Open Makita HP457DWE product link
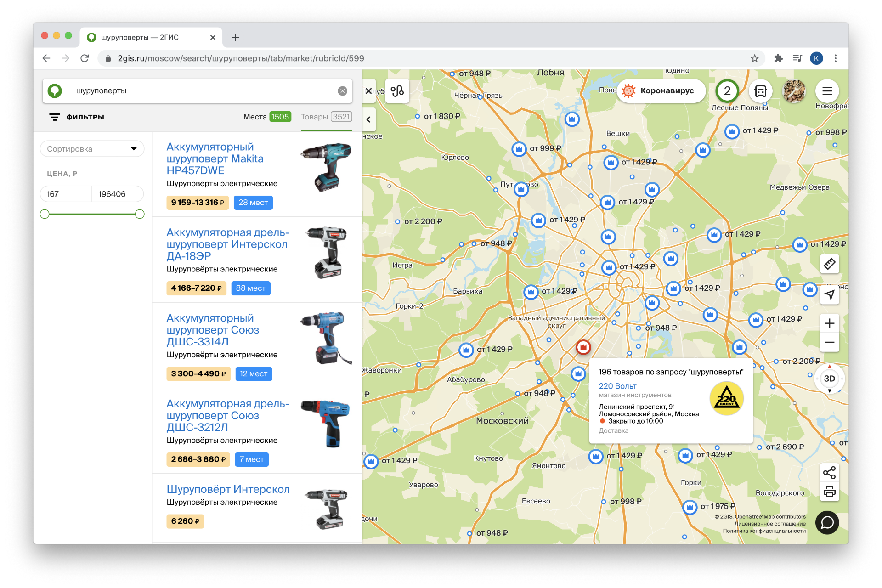882x588 pixels. 215,158
